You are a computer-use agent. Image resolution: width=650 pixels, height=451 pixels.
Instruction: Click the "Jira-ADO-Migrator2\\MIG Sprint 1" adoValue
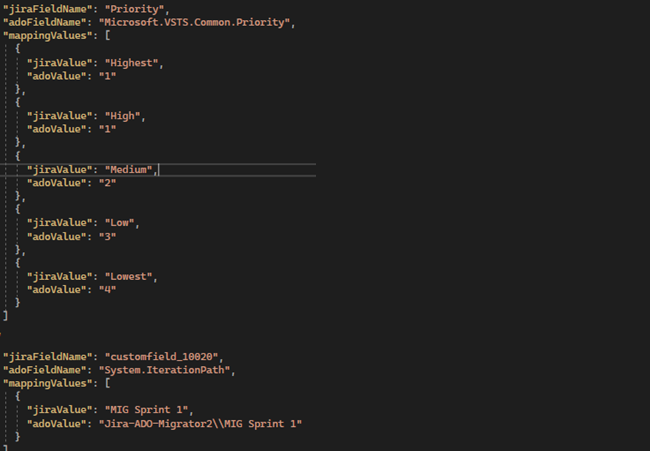(x=200, y=424)
